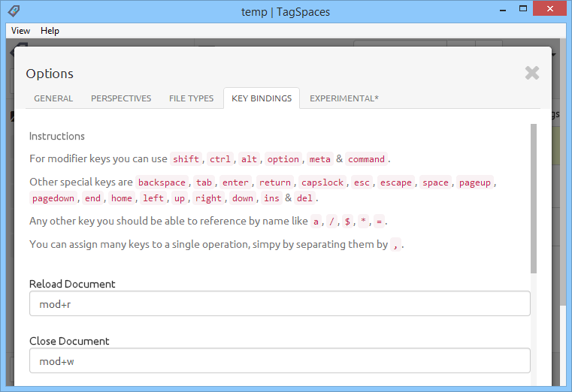Click the 'capslock' key code label

[x=322, y=182]
